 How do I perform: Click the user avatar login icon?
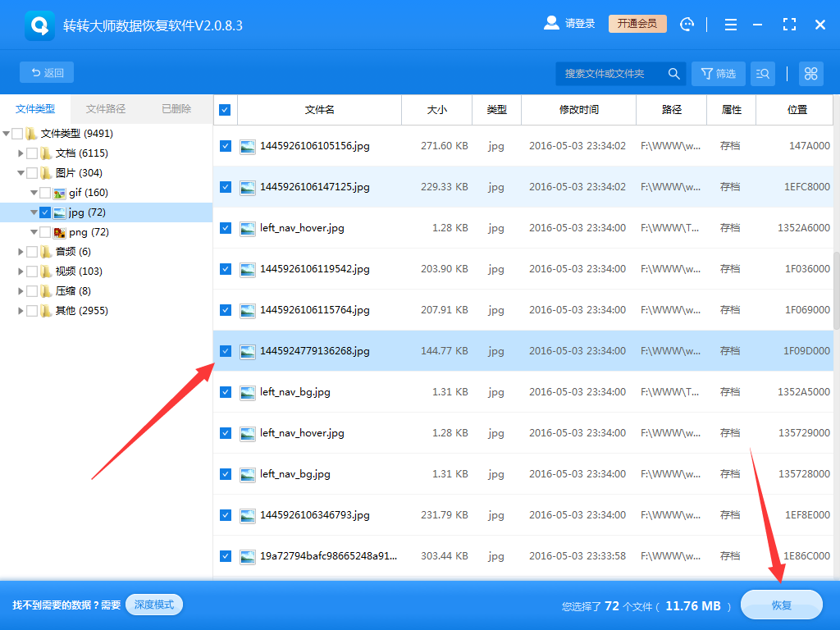pos(551,23)
